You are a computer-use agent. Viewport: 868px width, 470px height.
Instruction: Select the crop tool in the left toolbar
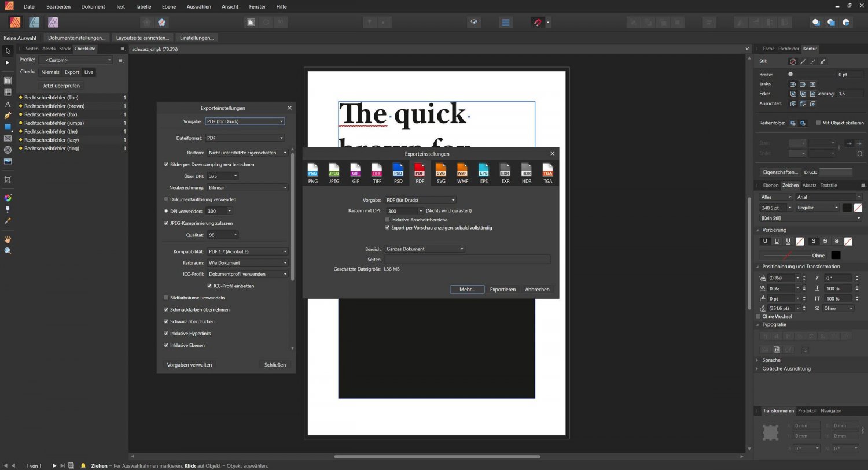coord(8,180)
